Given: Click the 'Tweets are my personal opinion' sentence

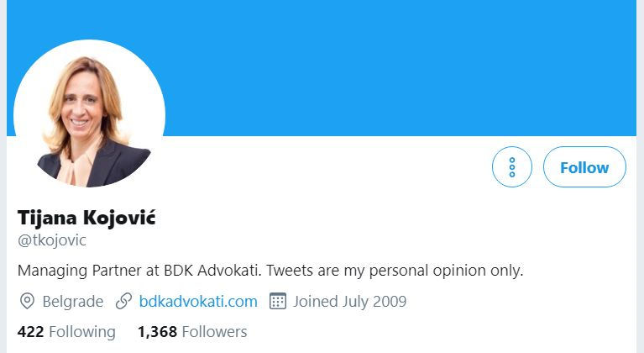Looking at the screenshot, I should [395, 271].
